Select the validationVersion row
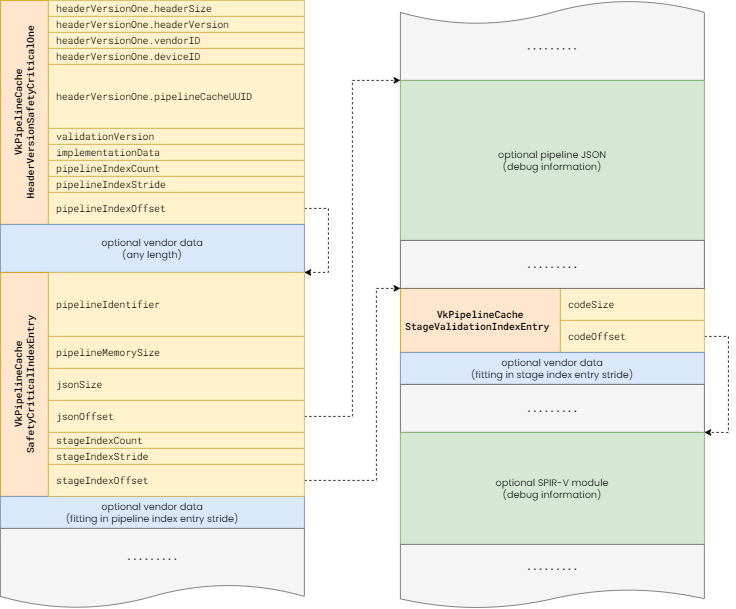Viewport: 736px width, 609px height. tap(176, 136)
